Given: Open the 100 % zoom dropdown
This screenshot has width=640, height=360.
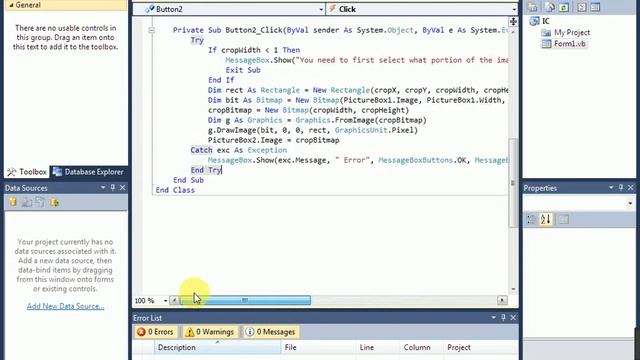Looking at the screenshot, I should coord(165,301).
